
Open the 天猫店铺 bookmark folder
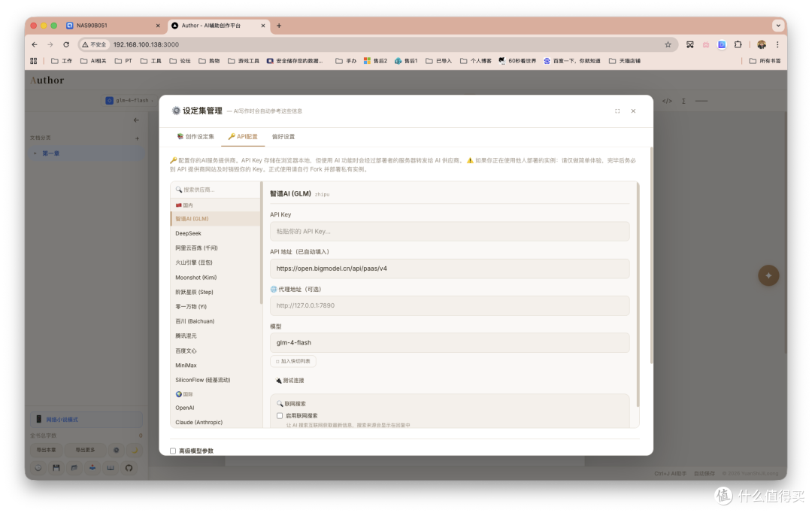click(x=625, y=61)
